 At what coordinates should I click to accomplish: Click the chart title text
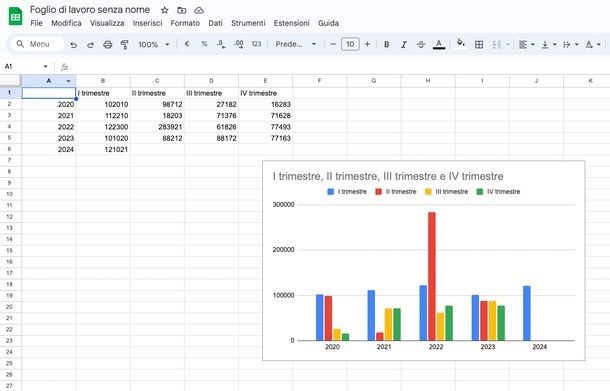(388, 176)
